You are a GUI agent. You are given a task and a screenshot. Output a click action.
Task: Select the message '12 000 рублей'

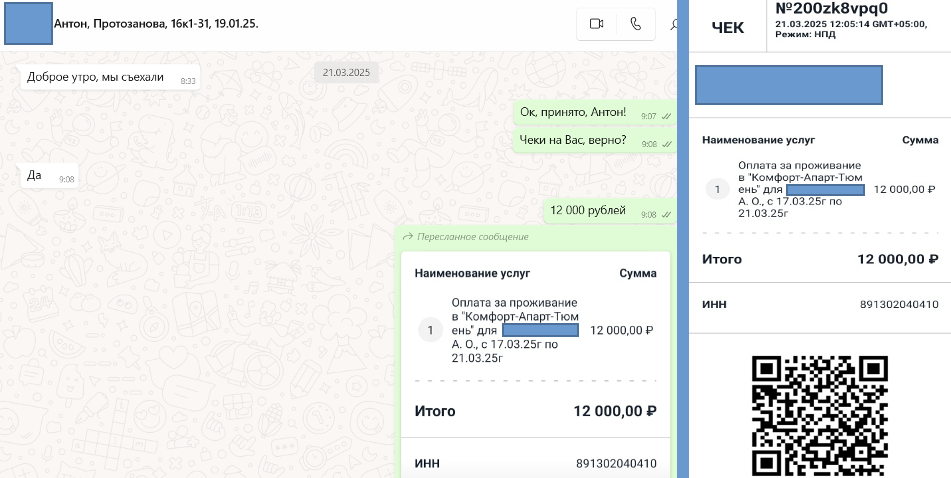pyautogui.click(x=610, y=211)
